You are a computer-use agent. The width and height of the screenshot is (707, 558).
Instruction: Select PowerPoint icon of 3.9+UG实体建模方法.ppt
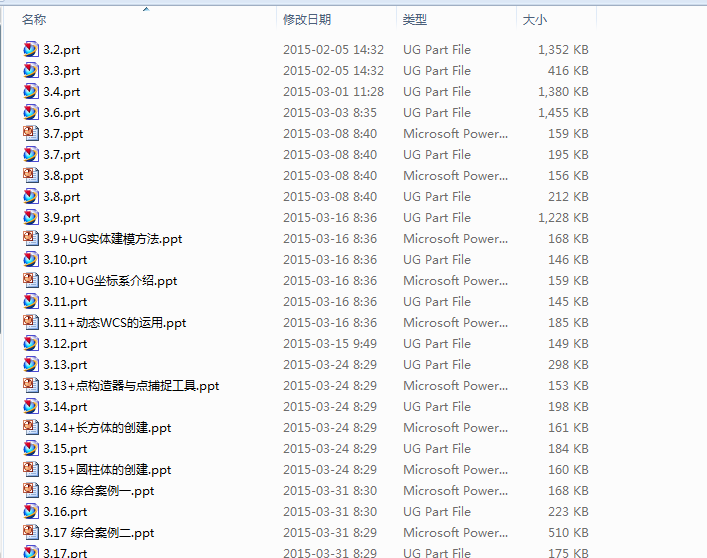pos(31,238)
